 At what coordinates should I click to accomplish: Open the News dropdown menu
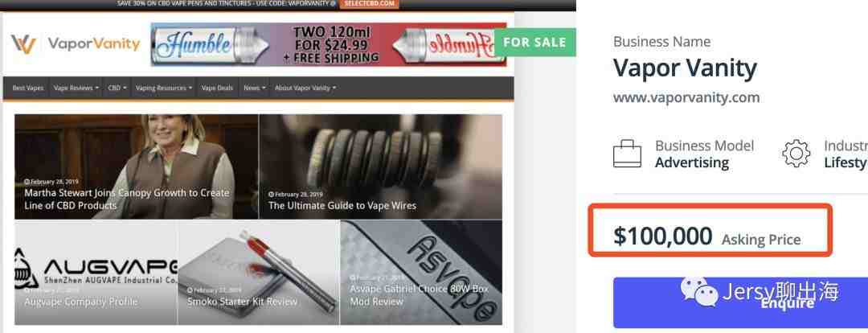[x=255, y=88]
